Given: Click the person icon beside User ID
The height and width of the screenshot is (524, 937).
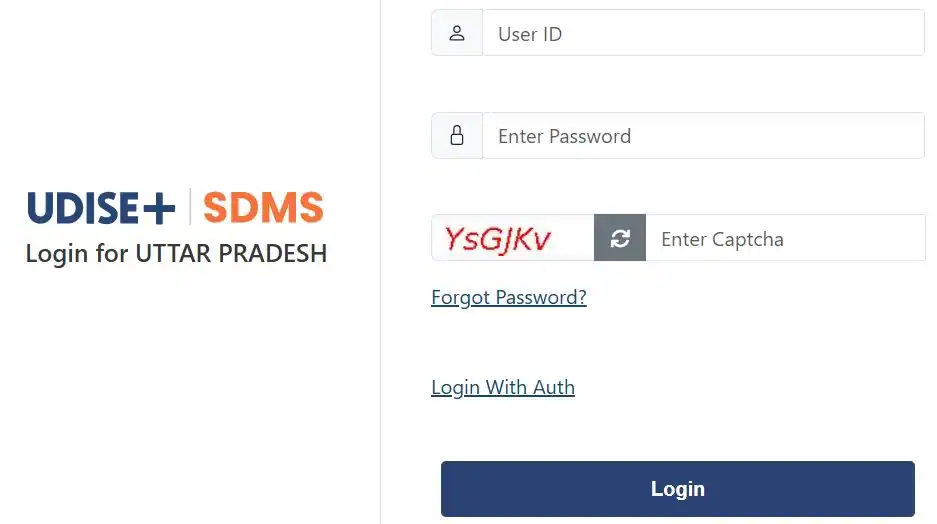Looking at the screenshot, I should click(457, 33).
